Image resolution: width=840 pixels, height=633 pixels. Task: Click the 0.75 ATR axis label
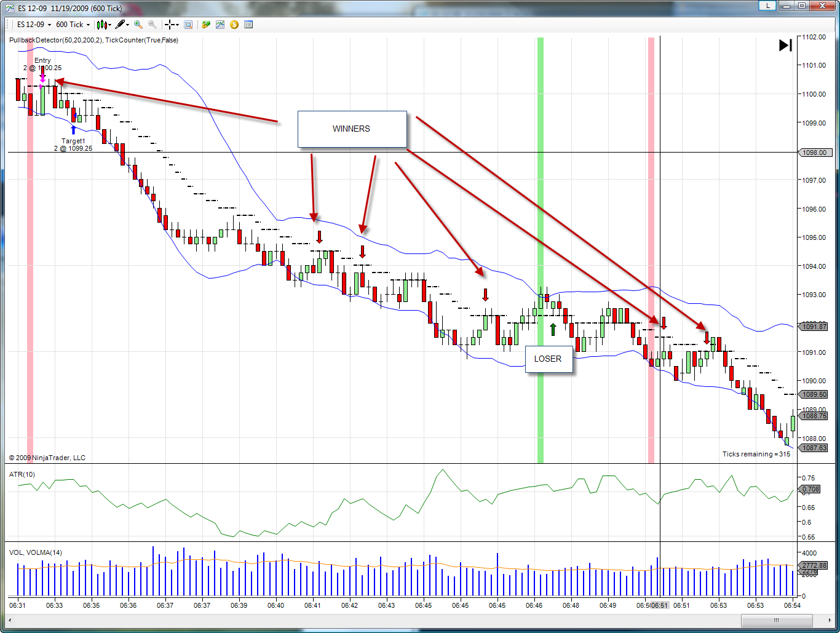point(809,478)
